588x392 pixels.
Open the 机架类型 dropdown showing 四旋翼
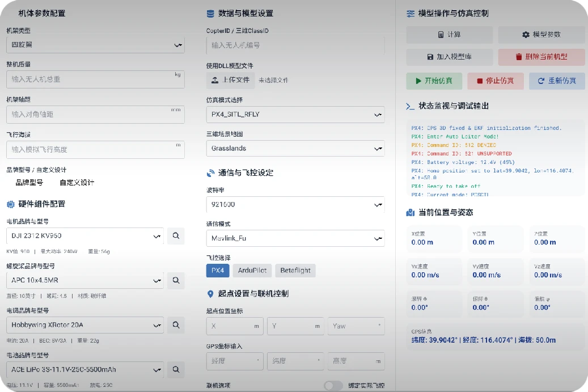pyautogui.click(x=95, y=44)
